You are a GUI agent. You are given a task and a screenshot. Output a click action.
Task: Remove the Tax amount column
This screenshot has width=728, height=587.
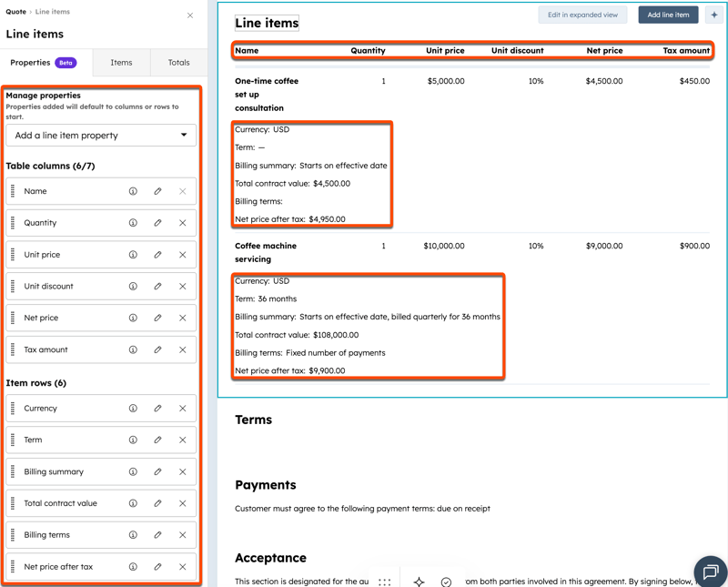182,349
